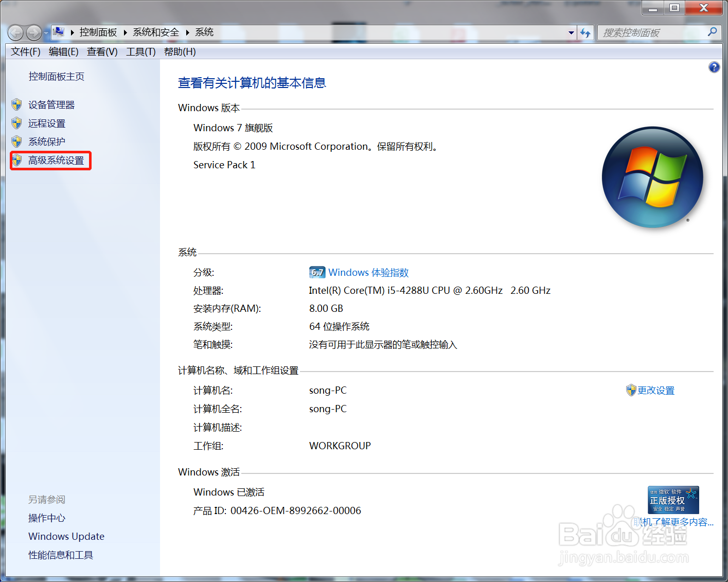
Task: Open the recent pages dropdown arrow
Action: coord(46,33)
